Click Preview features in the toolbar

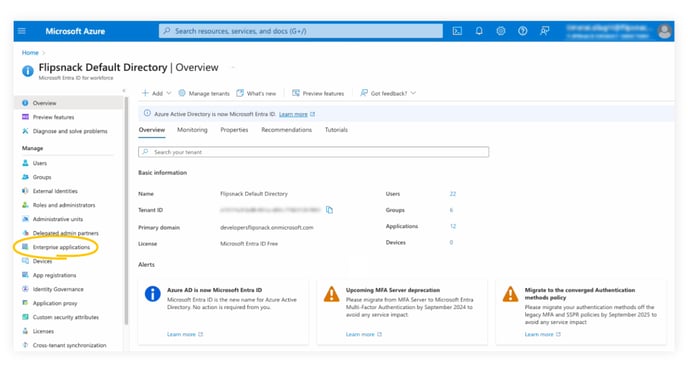pyautogui.click(x=319, y=93)
